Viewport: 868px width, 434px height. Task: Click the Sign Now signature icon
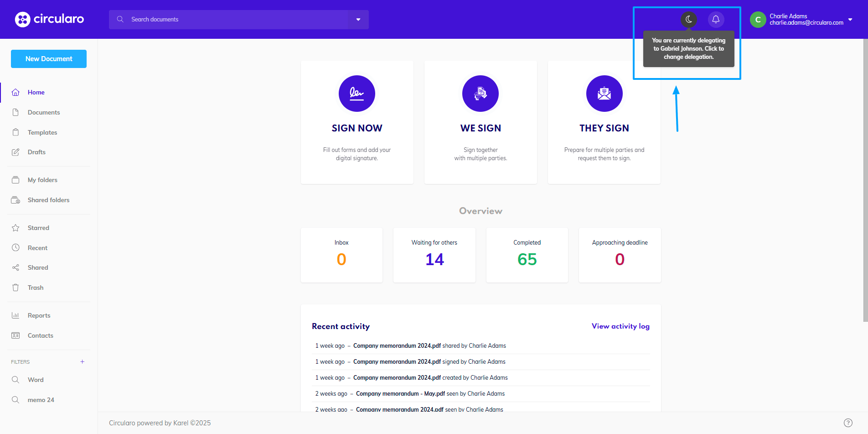tap(356, 94)
